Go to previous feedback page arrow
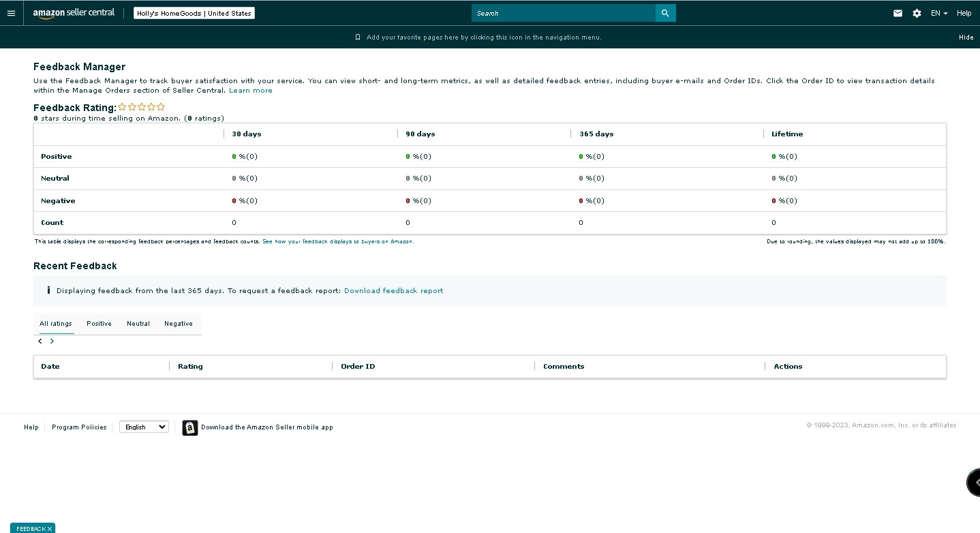The height and width of the screenshot is (533, 980). pos(40,341)
